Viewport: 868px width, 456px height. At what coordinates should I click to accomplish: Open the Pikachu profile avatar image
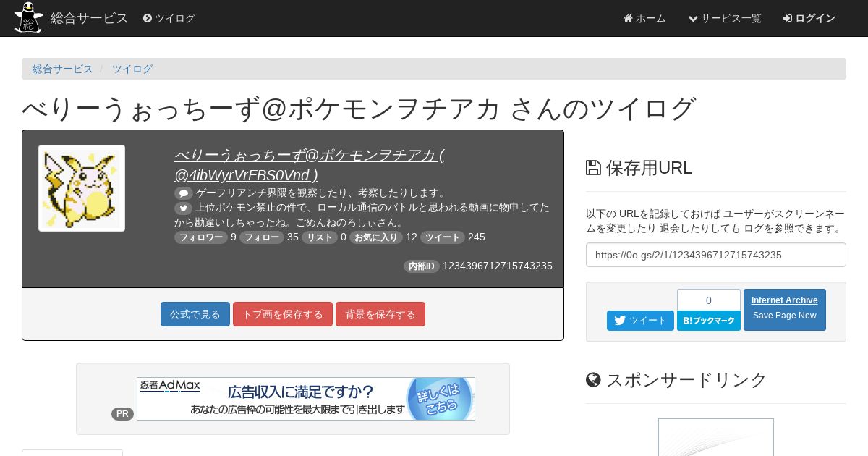[82, 188]
